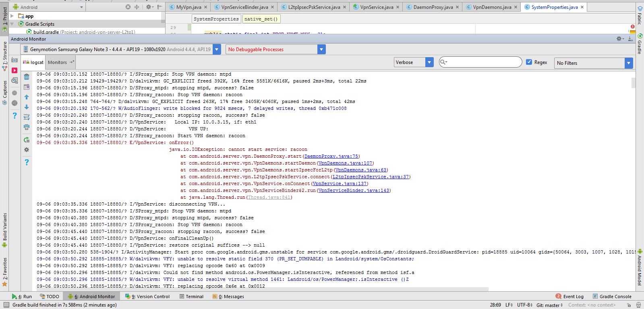Open the Git master branch selector

[x=549, y=305]
